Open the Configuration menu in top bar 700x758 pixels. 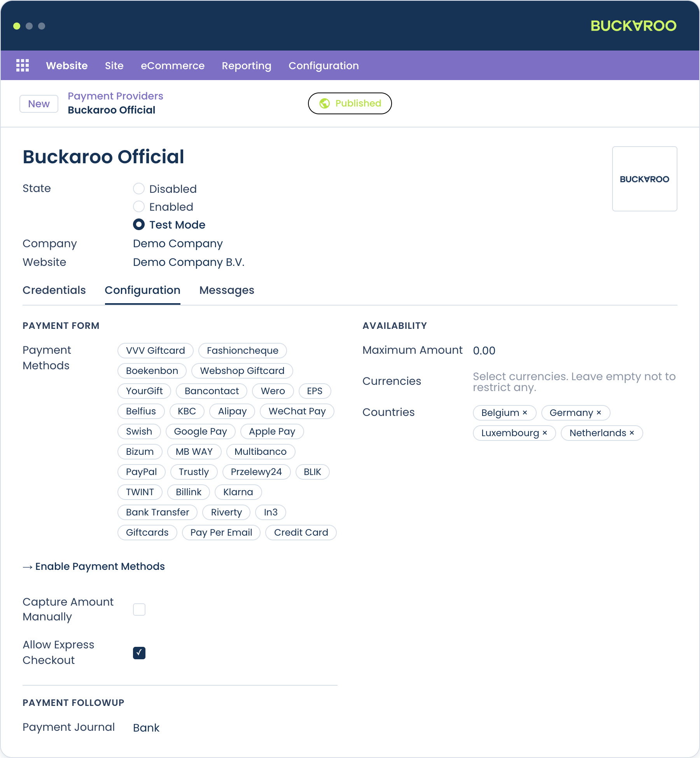(324, 66)
